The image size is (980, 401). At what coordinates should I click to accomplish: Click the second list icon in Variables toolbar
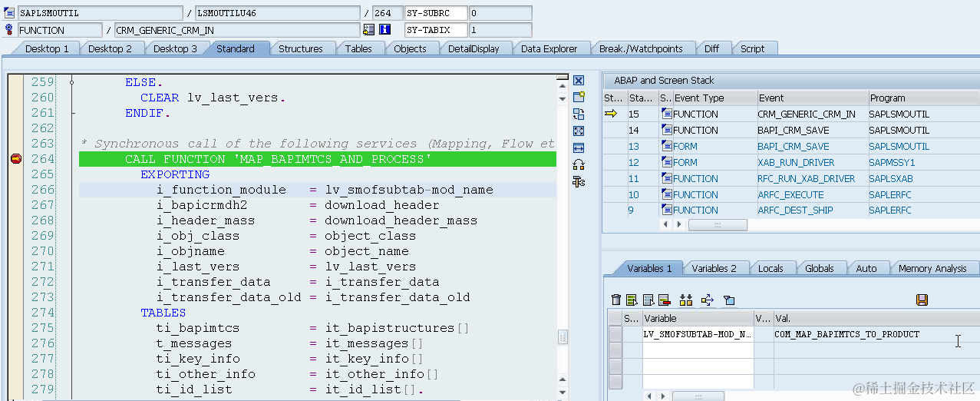[x=648, y=300]
